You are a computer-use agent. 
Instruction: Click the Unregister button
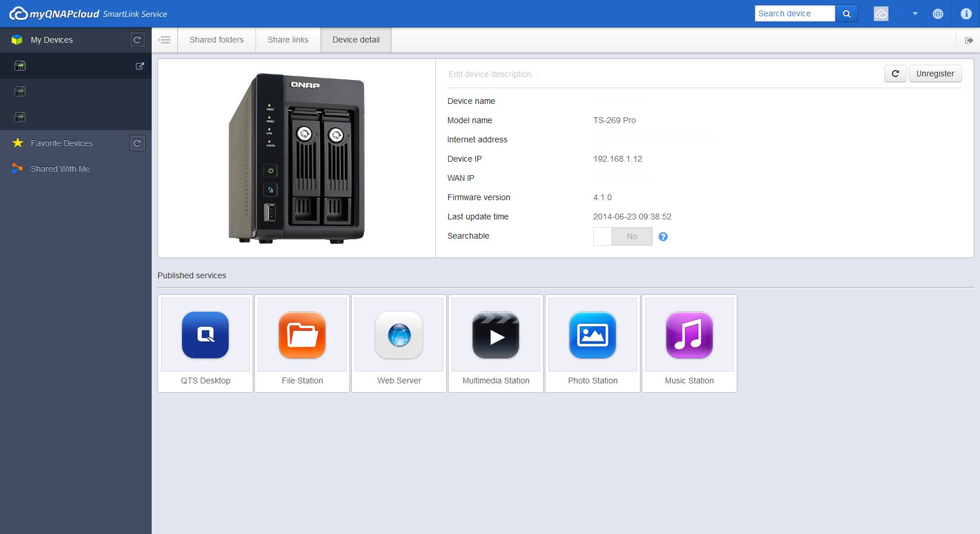pos(935,74)
